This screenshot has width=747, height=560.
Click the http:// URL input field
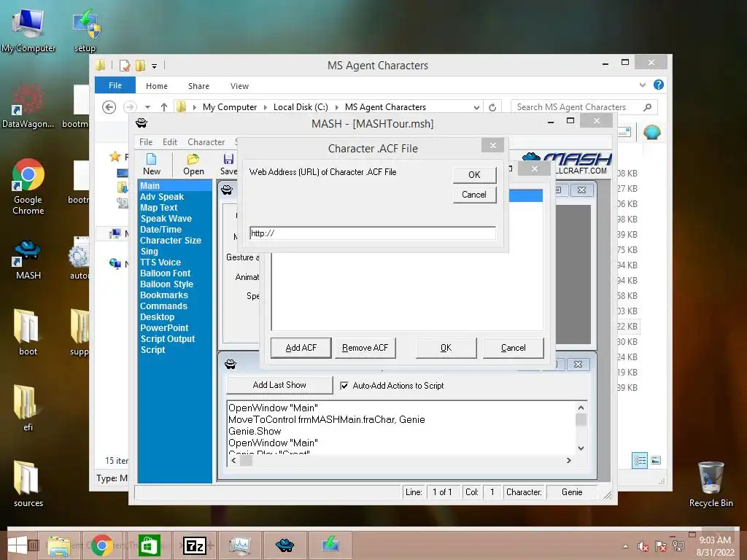(x=373, y=233)
